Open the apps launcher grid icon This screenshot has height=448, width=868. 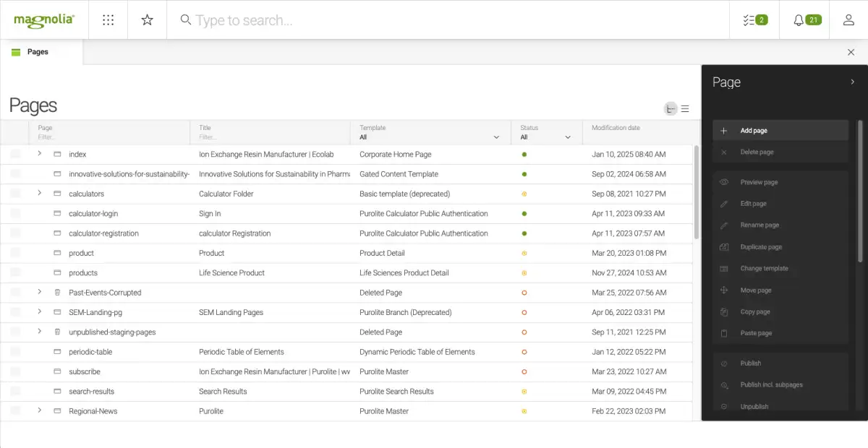point(109,20)
